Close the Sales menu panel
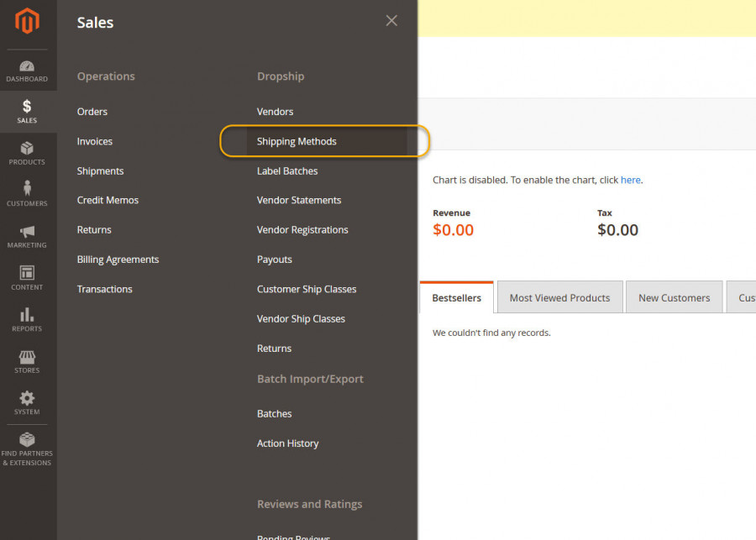Image resolution: width=756 pixels, height=540 pixels. tap(391, 21)
